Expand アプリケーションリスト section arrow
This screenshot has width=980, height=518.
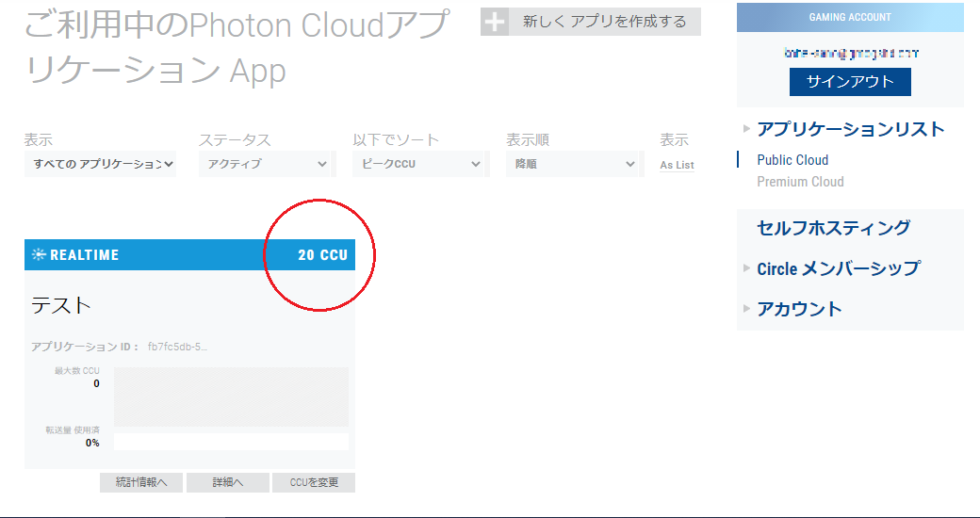[x=746, y=129]
